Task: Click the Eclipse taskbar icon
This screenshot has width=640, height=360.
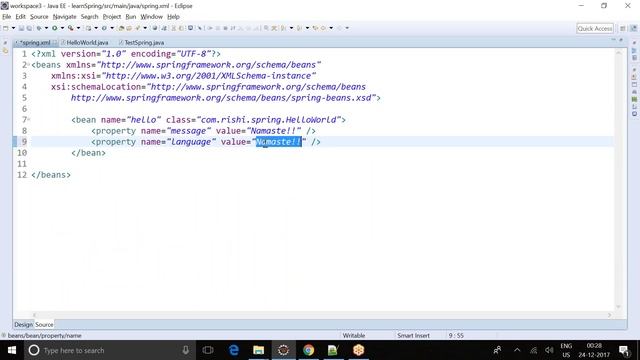Action: pos(283,350)
